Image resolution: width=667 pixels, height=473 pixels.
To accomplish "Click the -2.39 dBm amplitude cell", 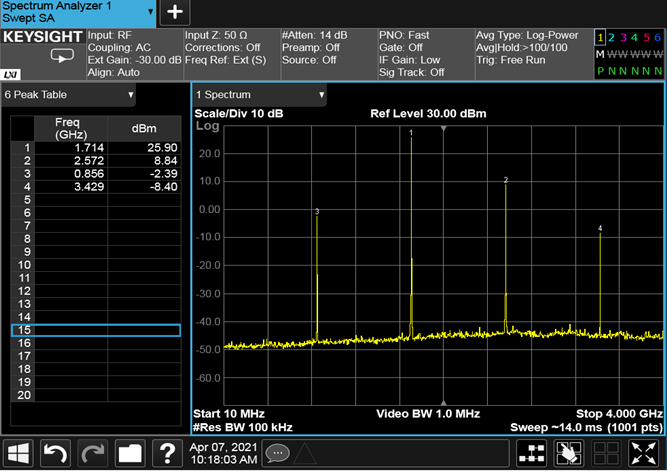I will (144, 174).
